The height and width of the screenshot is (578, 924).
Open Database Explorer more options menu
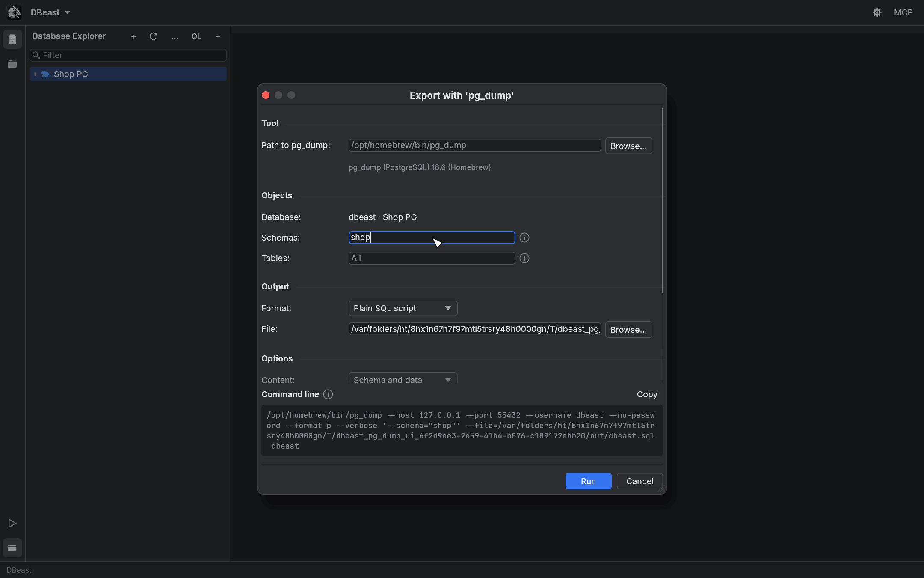[x=175, y=37]
